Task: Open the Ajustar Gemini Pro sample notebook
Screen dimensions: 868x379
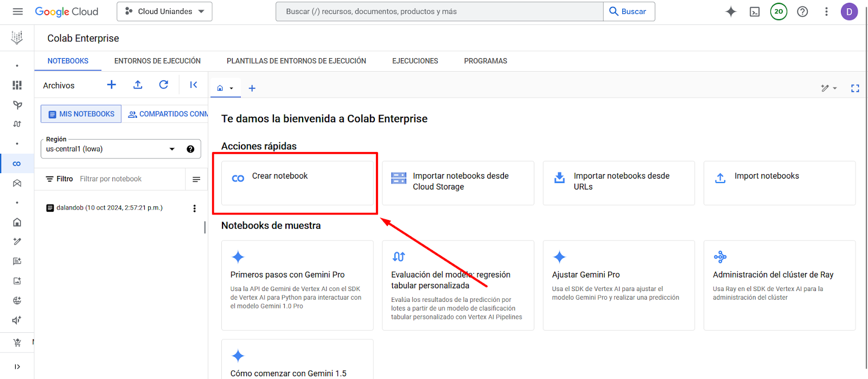Action: click(619, 286)
